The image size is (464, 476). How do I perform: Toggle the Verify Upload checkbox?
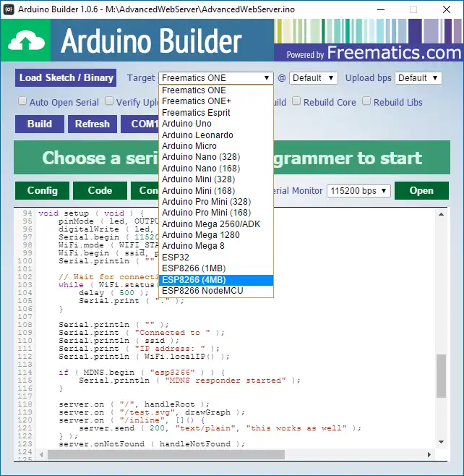109,101
